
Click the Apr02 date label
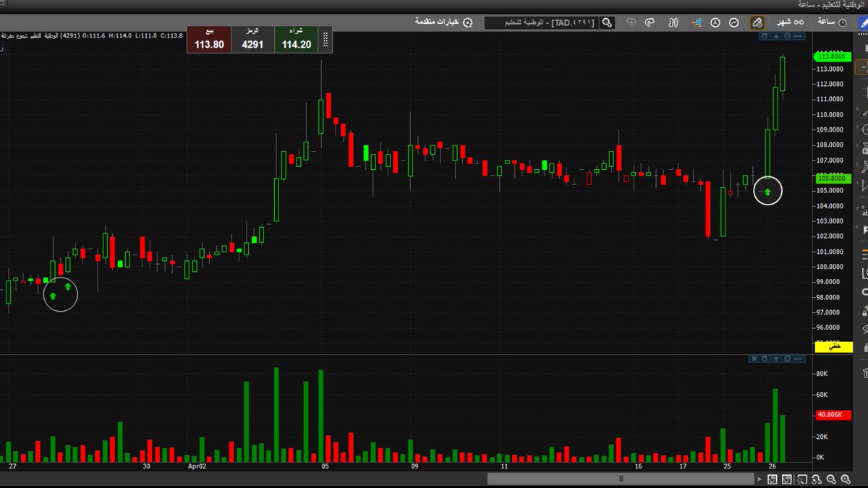(x=197, y=467)
